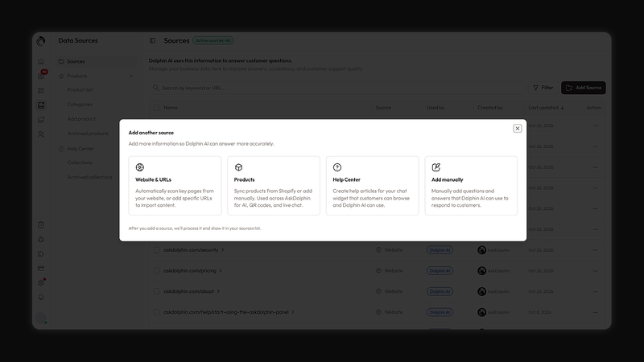The image size is (644, 362).
Task: Click the Help Center question-mark icon card
Action: point(337,167)
